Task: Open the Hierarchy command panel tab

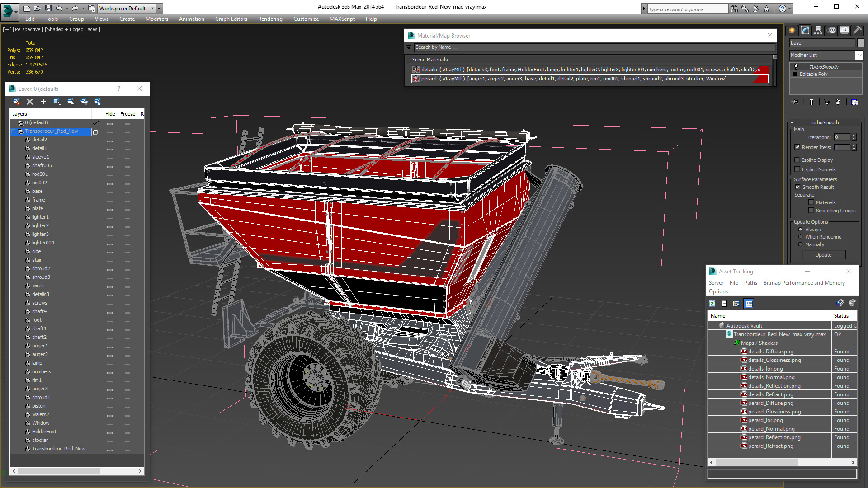Action: (x=818, y=30)
